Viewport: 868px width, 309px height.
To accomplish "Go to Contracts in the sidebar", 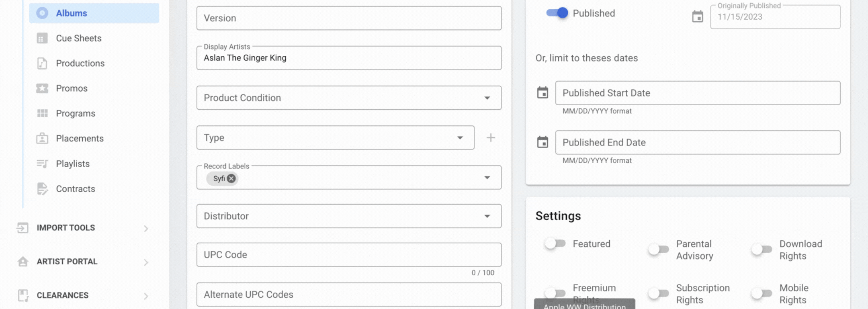I will click(75, 189).
